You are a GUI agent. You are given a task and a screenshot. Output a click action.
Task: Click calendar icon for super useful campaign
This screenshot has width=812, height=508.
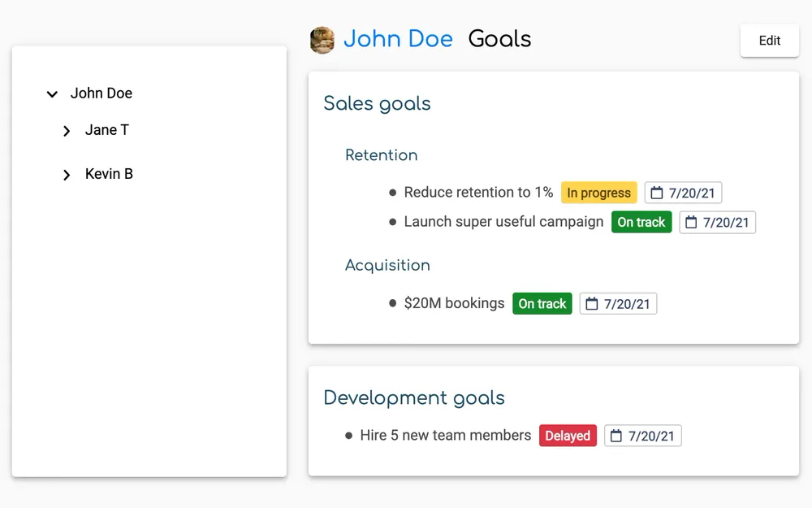coord(691,222)
